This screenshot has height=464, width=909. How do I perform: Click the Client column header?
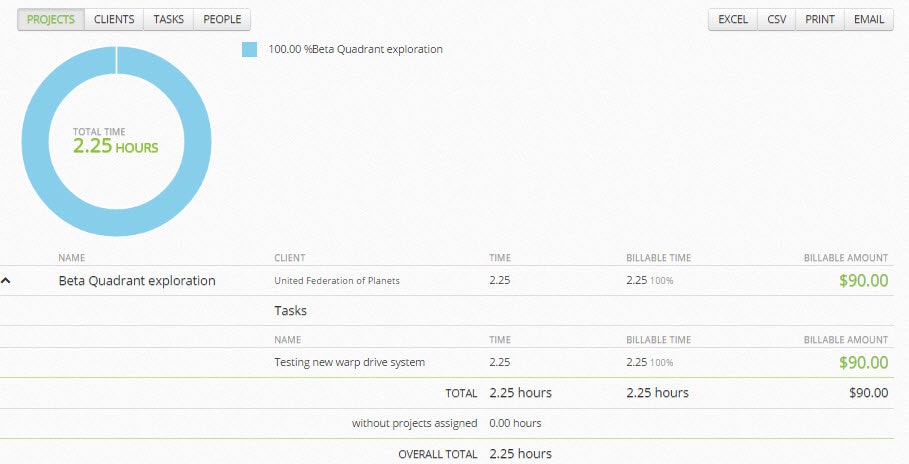click(290, 258)
